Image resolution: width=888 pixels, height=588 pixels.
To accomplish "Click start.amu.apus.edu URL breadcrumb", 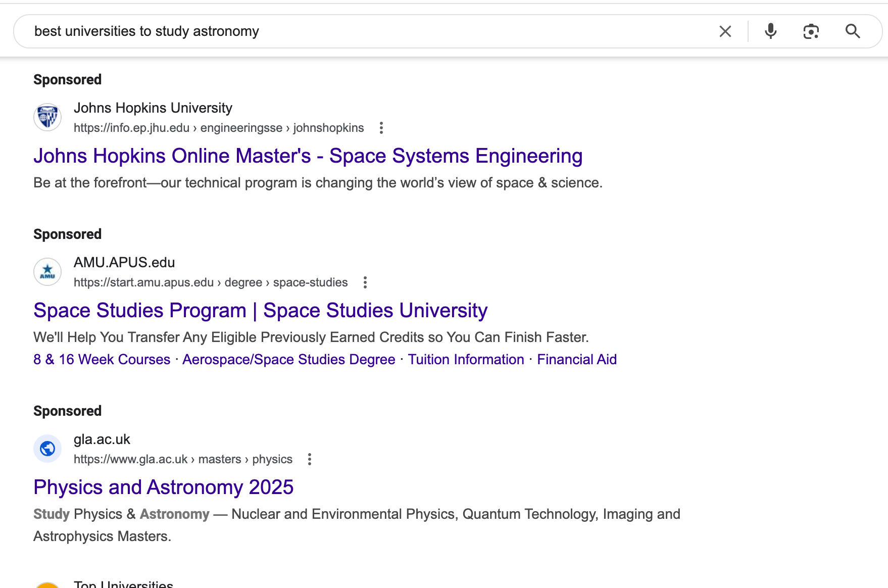I will pos(211,282).
